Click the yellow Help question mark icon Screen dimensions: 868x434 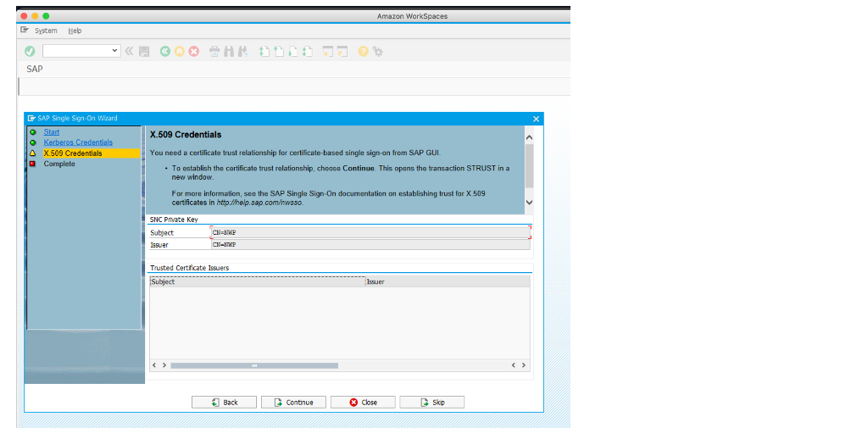pyautogui.click(x=363, y=52)
